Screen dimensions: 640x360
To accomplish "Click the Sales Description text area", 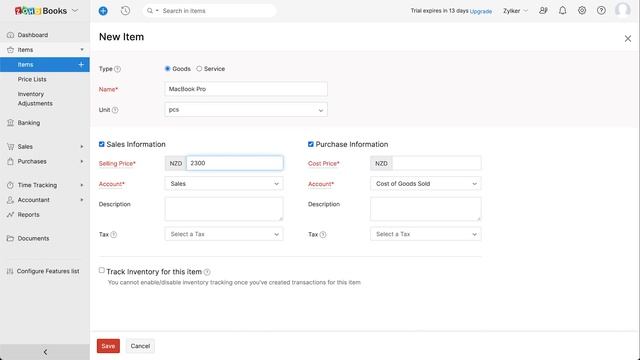I will click(224, 209).
